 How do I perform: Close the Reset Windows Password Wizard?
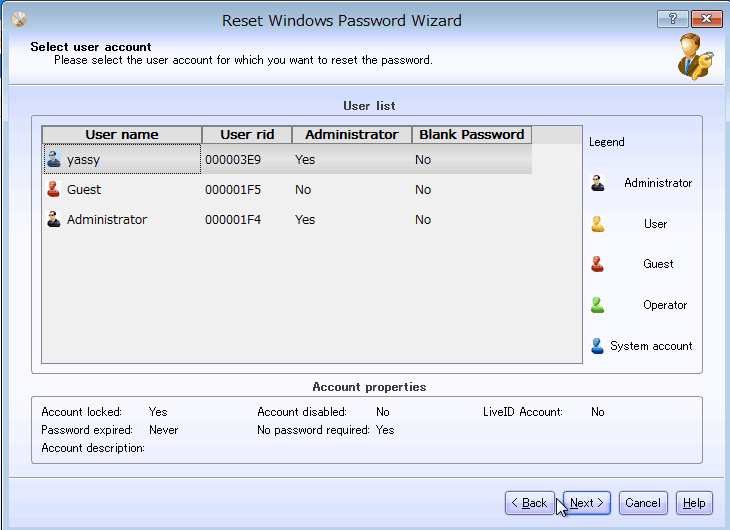pos(706,19)
